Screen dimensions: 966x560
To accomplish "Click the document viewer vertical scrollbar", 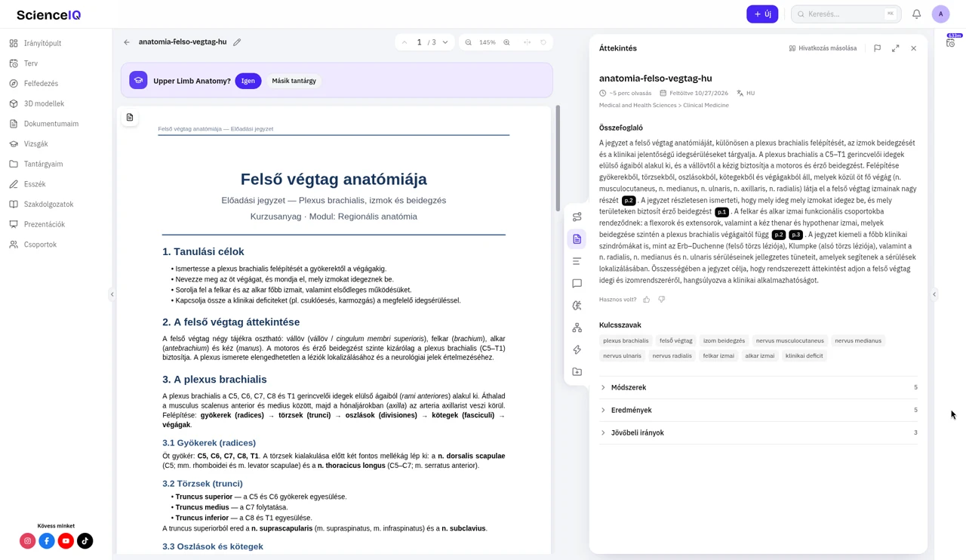I will coord(558,158).
